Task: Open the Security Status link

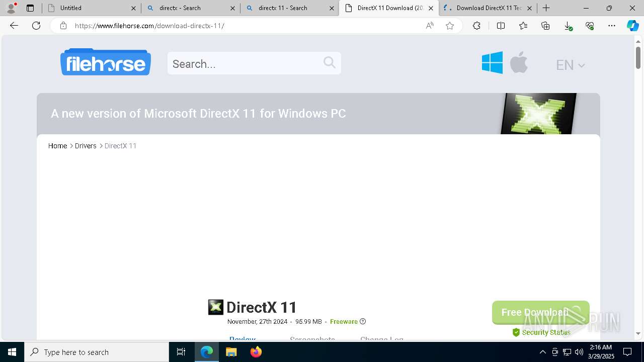Action: tap(541, 332)
